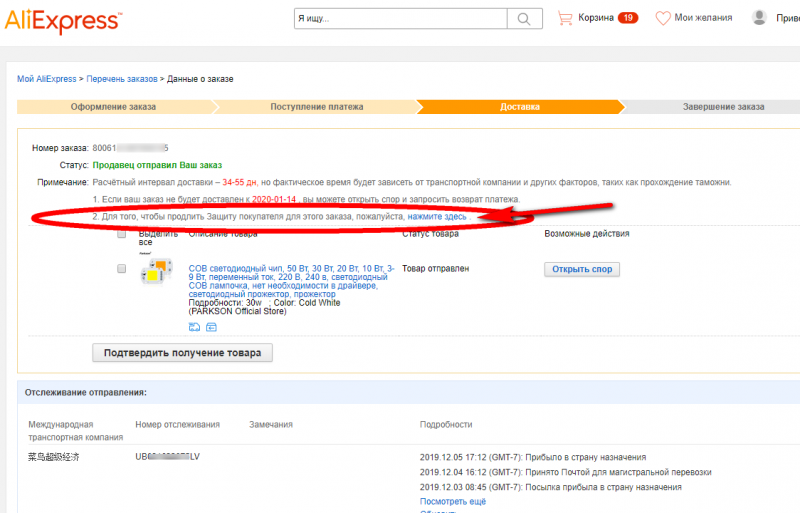Tick the select all items checkbox
The height and width of the screenshot is (513, 800).
point(121,234)
